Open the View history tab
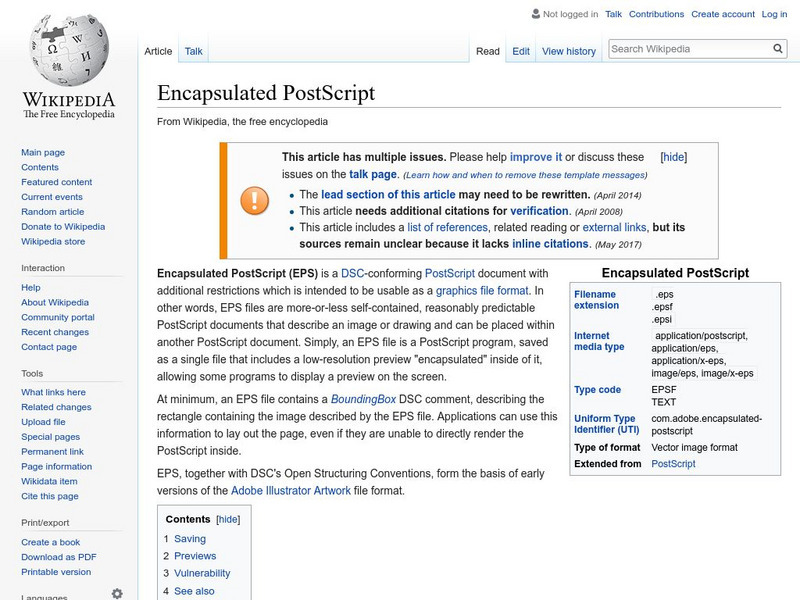The image size is (800, 600). tap(569, 51)
